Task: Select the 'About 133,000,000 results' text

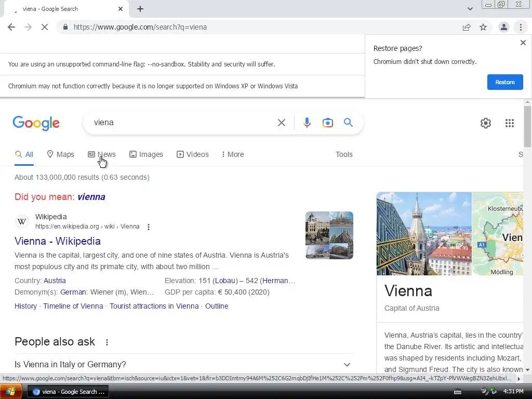Action: click(x=82, y=178)
